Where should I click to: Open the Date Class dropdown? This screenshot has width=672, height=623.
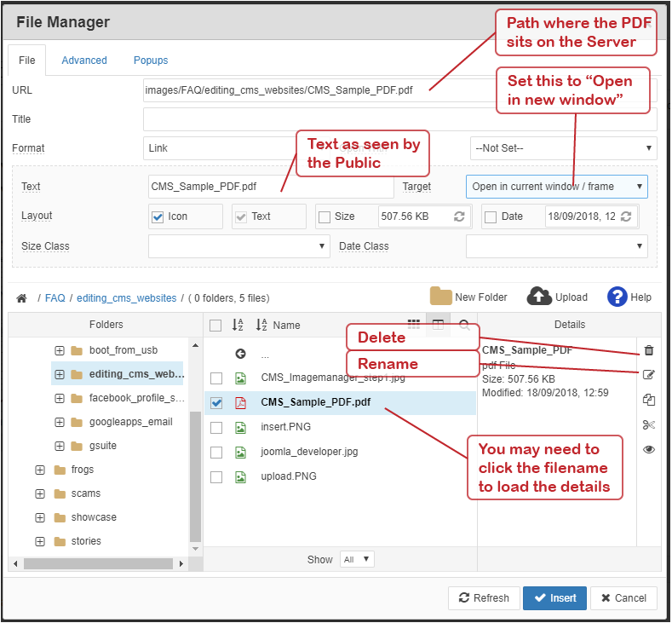(x=557, y=246)
